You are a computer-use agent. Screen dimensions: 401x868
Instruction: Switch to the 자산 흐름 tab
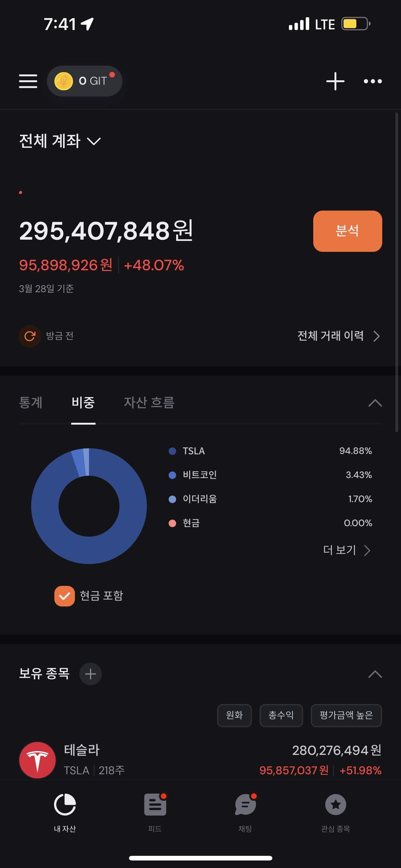click(x=149, y=403)
